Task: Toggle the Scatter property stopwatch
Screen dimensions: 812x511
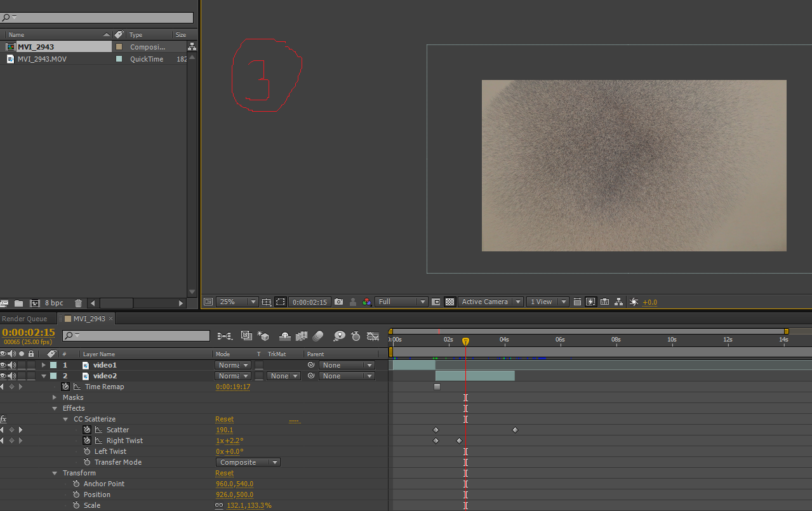Action: pyautogui.click(x=87, y=430)
